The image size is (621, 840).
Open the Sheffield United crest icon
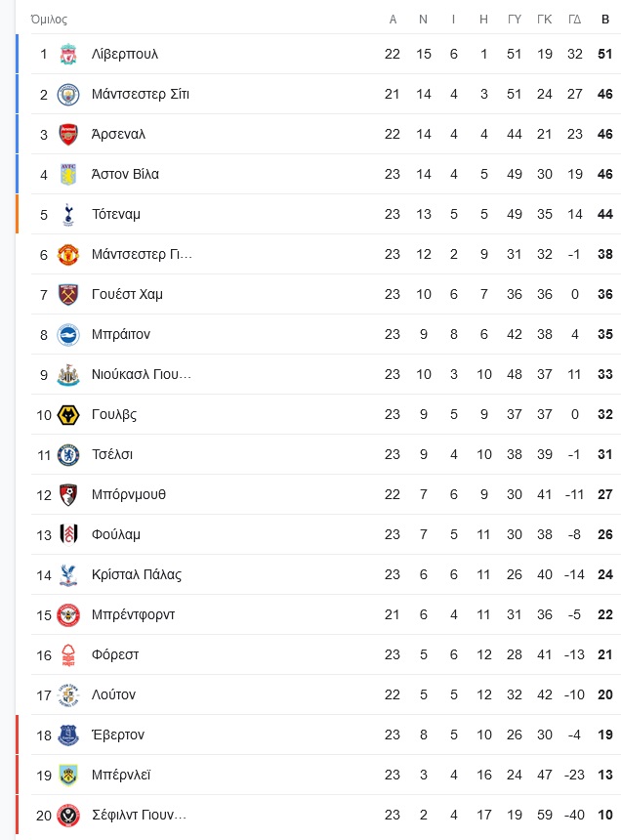(x=68, y=815)
